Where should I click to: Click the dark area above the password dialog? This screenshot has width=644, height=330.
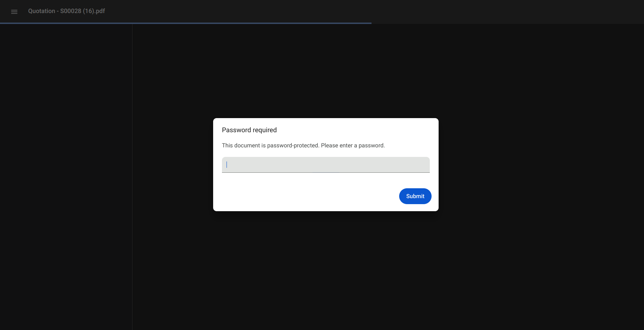click(x=326, y=71)
